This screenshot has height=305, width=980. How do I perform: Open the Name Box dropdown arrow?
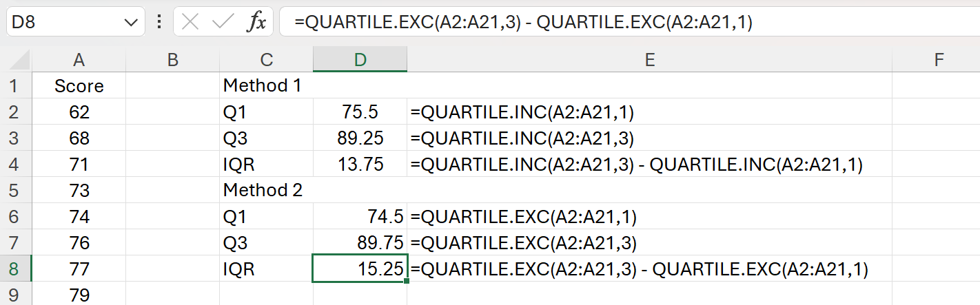[x=130, y=22]
